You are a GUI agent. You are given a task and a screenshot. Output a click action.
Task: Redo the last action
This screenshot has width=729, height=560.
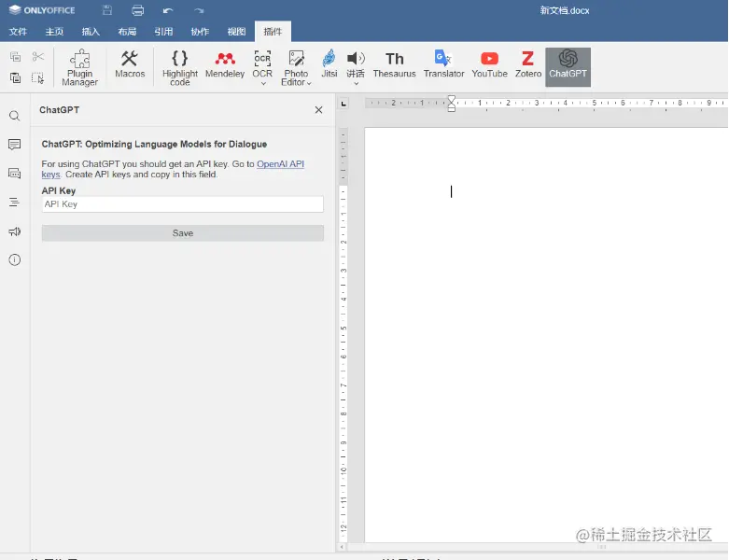(199, 10)
